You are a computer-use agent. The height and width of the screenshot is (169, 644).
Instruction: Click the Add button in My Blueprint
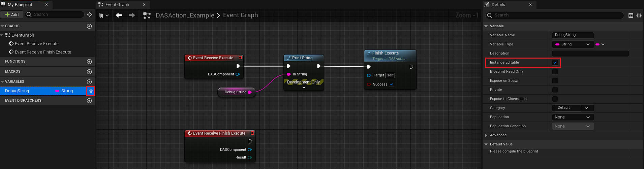pos(12,14)
